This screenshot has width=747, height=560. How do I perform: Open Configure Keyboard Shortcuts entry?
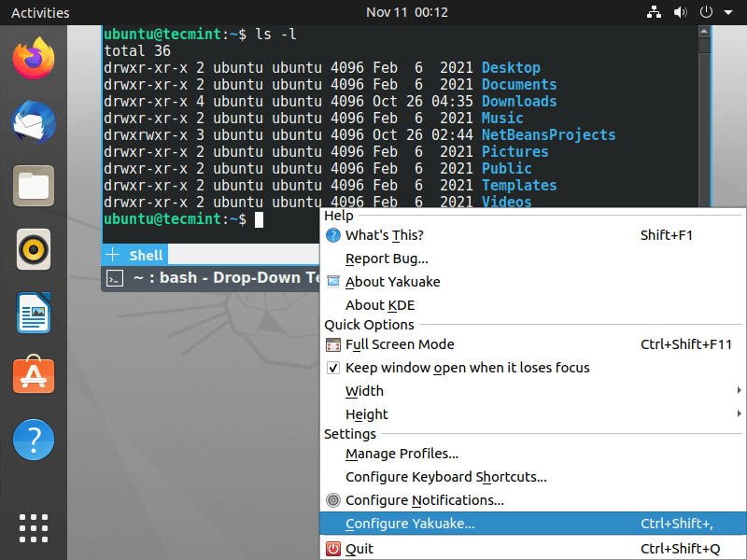tap(532, 477)
